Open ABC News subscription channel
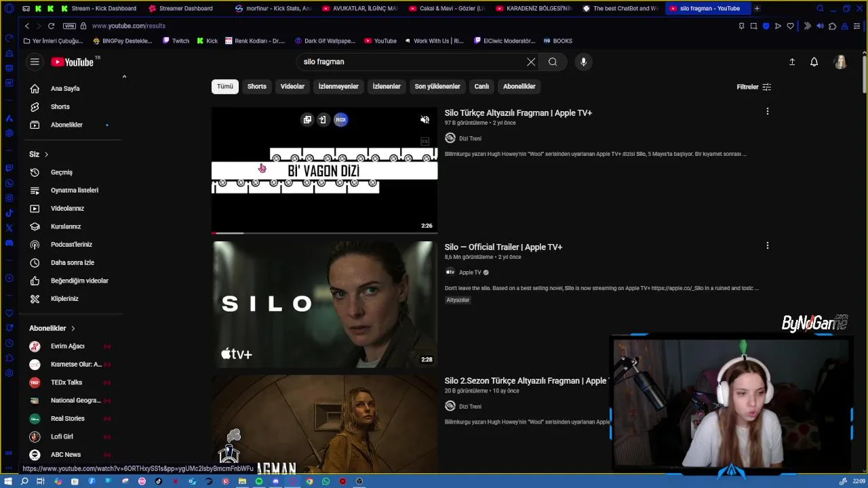 pos(67,455)
